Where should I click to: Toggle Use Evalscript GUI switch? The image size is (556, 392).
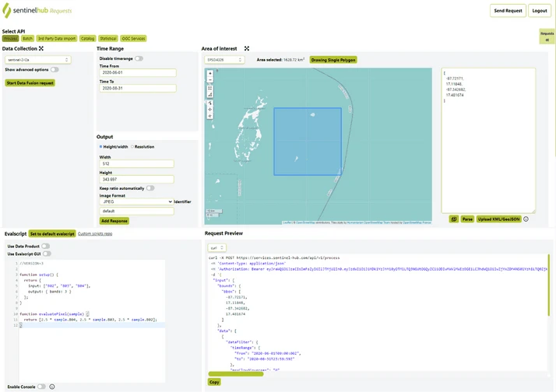[47, 254]
